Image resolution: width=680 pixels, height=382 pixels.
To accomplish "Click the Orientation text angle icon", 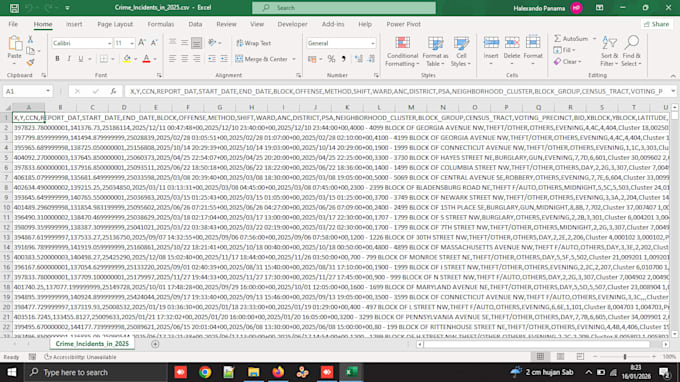I will (212, 42).
